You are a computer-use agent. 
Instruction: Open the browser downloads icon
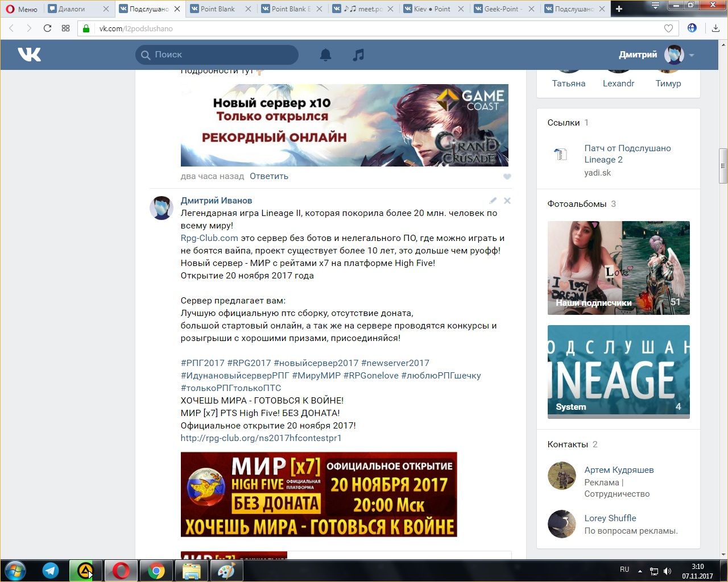pyautogui.click(x=715, y=28)
